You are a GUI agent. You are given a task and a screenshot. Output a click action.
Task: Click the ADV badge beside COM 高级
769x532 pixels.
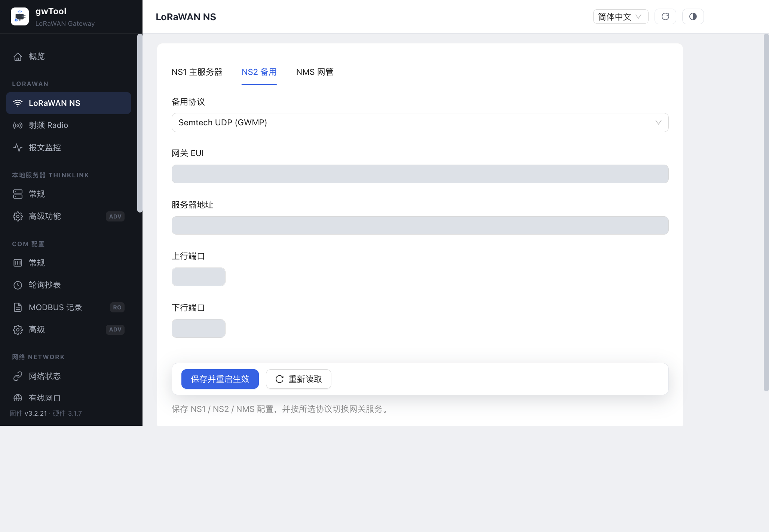coord(115,330)
